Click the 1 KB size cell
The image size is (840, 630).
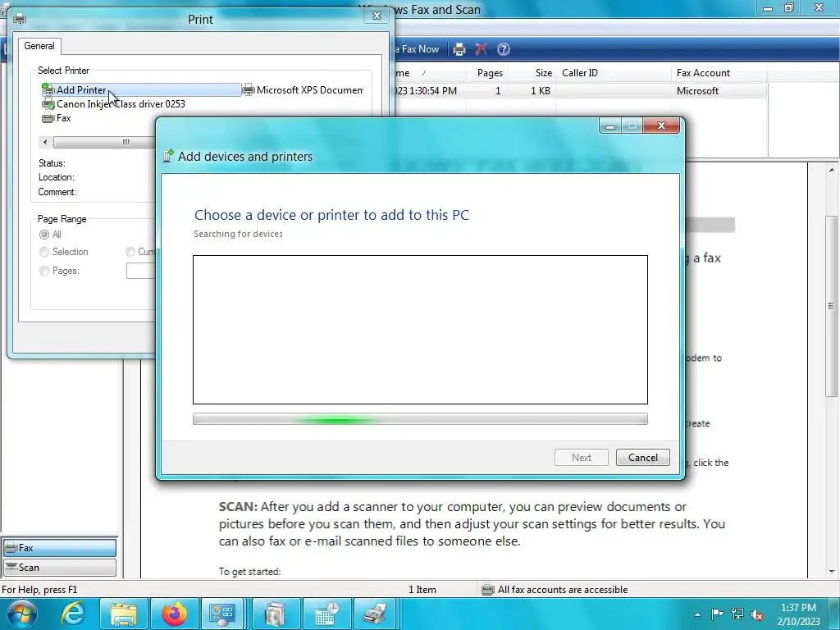[540, 91]
